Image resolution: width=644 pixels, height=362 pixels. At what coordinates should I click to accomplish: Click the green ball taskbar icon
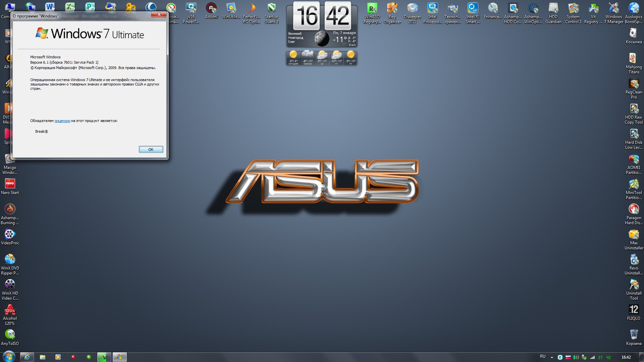89,357
